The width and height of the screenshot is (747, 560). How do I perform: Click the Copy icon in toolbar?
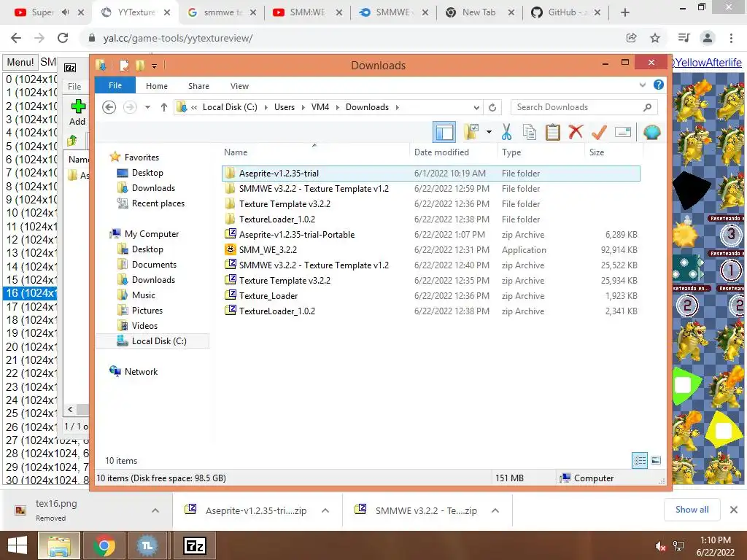530,132
